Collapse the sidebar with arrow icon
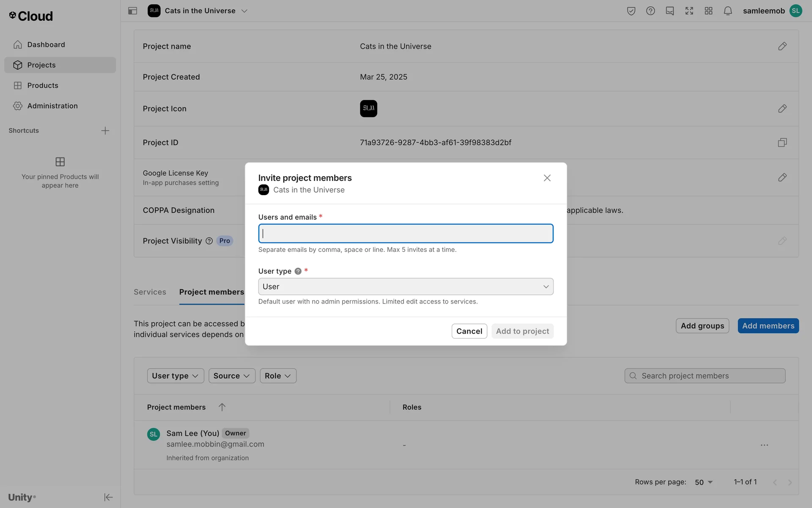This screenshot has height=508, width=812. pyautogui.click(x=108, y=497)
